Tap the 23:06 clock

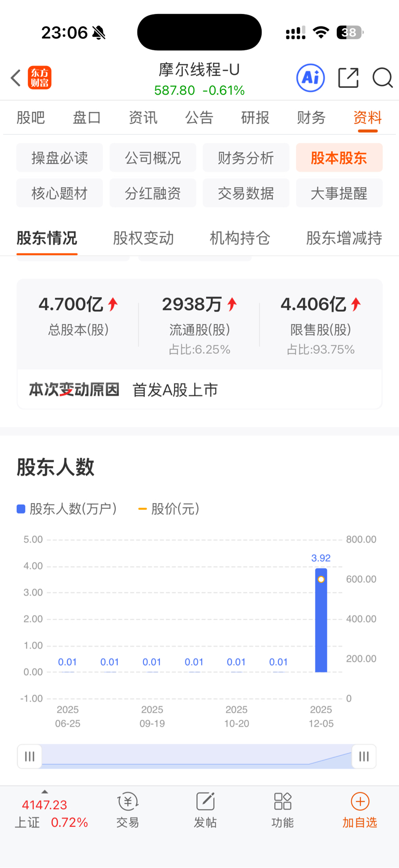64,33
